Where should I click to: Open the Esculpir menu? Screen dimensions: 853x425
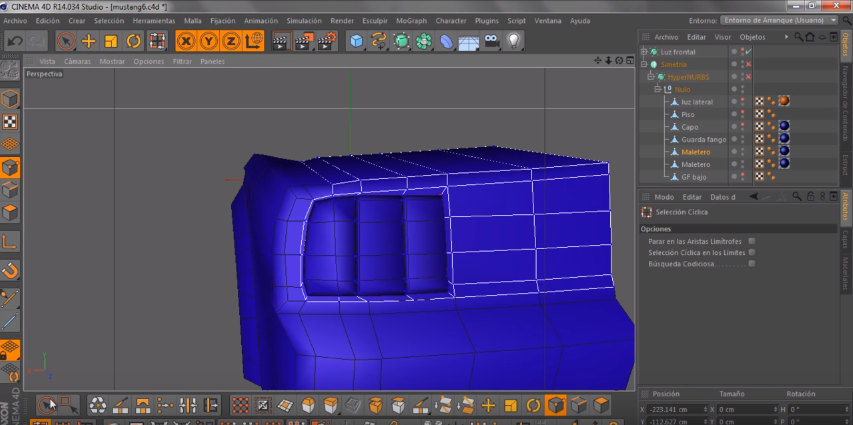pyautogui.click(x=375, y=21)
